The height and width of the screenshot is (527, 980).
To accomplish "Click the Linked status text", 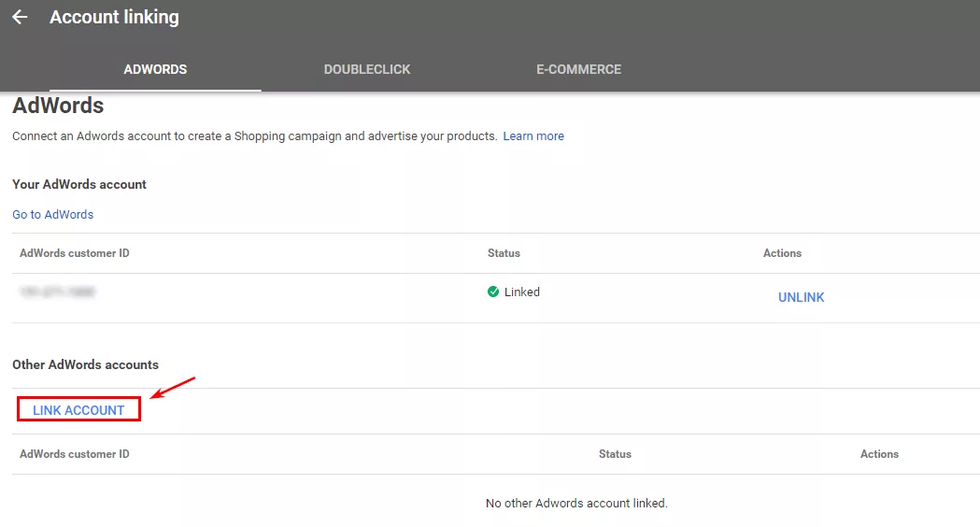I will [x=522, y=292].
